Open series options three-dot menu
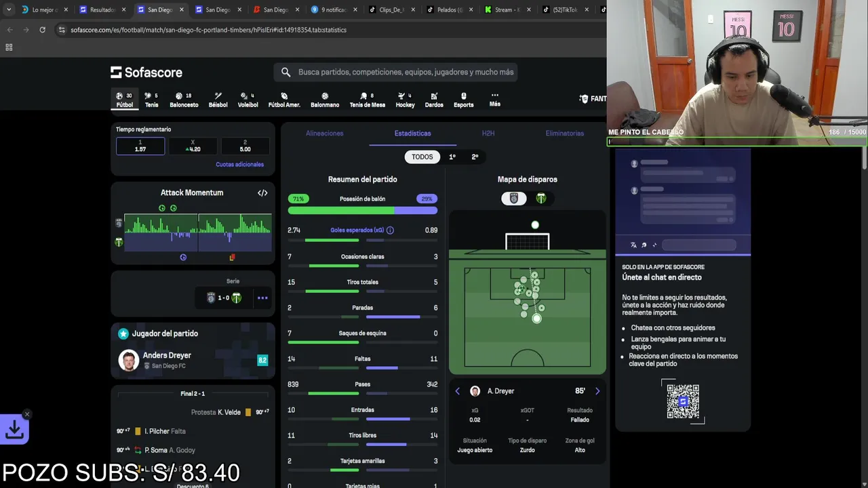The height and width of the screenshot is (488, 868). [262, 298]
